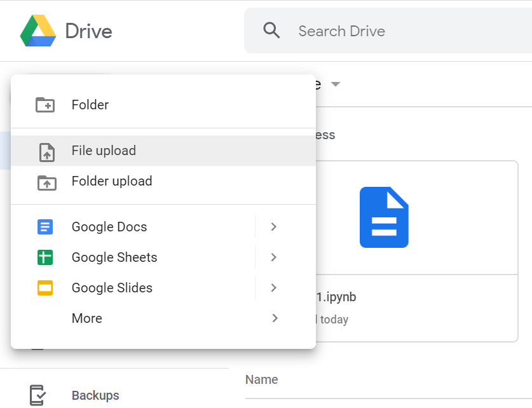Sort files using the Name header

point(261,379)
